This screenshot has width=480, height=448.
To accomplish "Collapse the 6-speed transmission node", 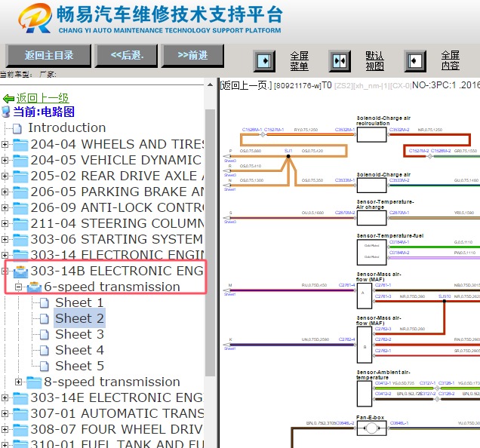I will coord(18,287).
